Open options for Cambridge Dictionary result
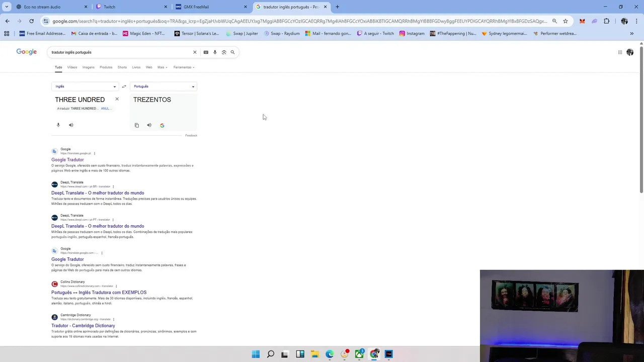Screen dimensions: 644x362 pos(114,319)
